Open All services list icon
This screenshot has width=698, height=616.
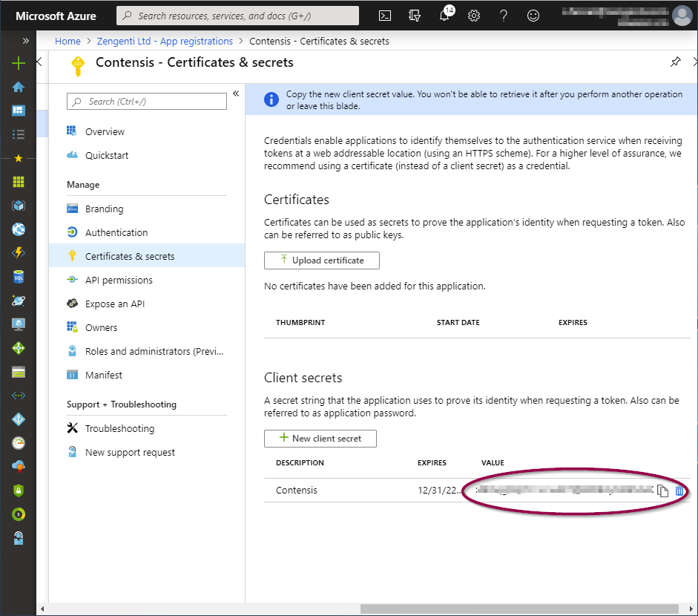point(19,134)
